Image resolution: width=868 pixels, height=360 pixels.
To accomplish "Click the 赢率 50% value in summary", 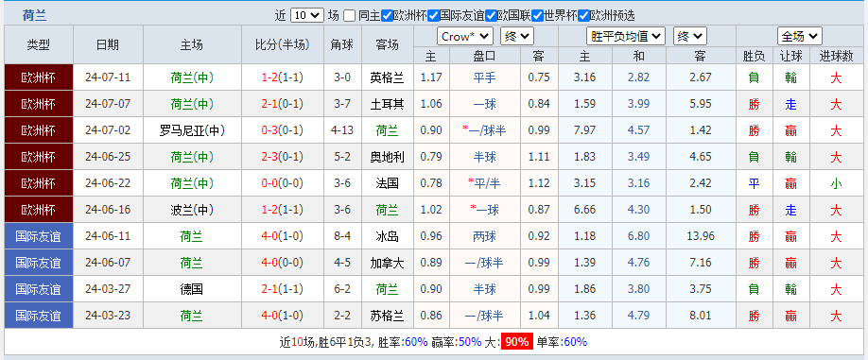I will pos(470,342).
